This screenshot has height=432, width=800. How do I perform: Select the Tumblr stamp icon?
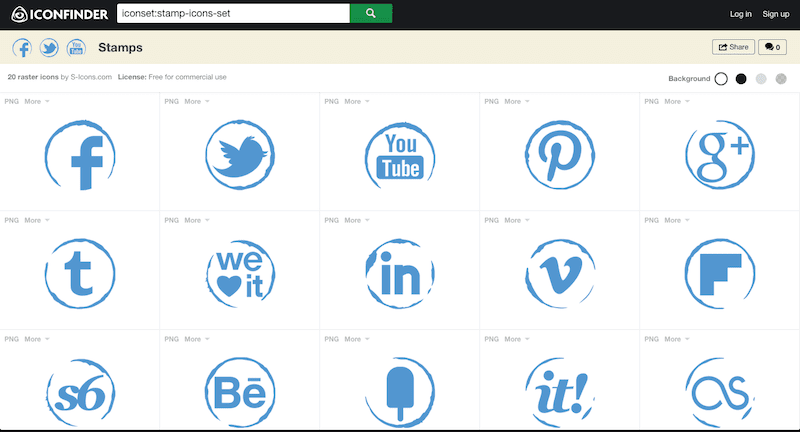tap(80, 273)
